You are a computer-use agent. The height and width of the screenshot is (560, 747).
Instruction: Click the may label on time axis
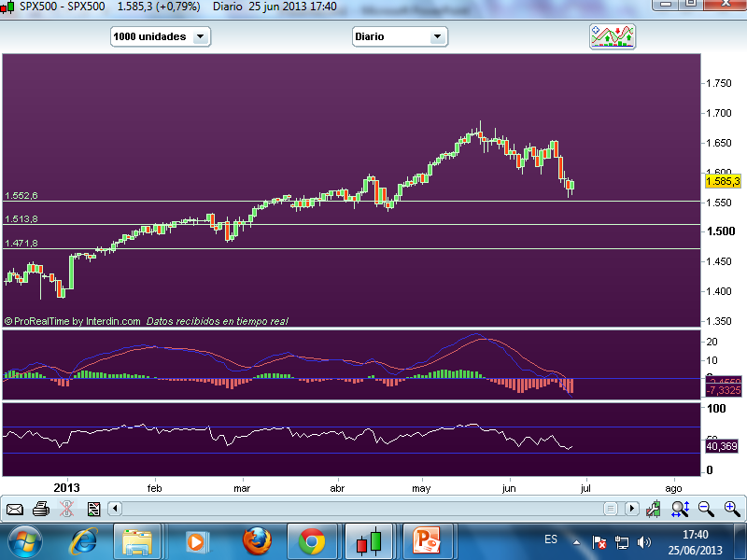[421, 488]
